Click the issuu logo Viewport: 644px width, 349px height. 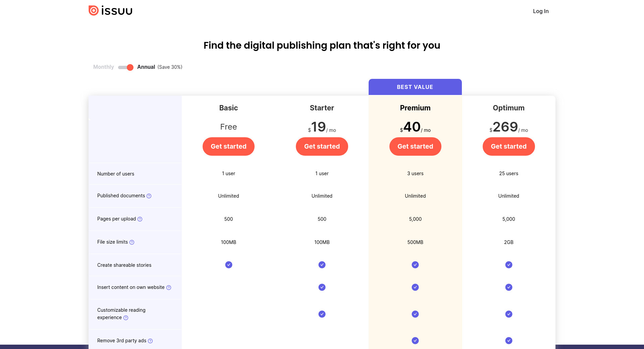click(x=110, y=11)
